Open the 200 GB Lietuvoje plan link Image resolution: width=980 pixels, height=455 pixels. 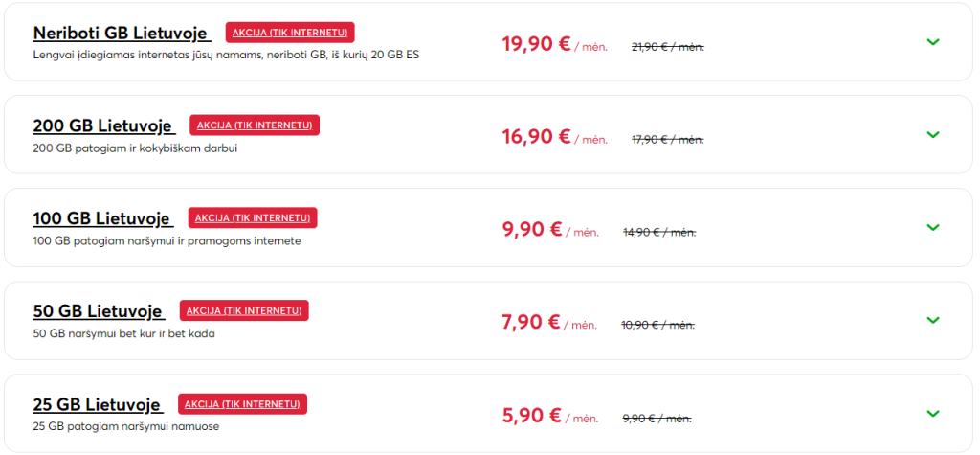(x=103, y=125)
